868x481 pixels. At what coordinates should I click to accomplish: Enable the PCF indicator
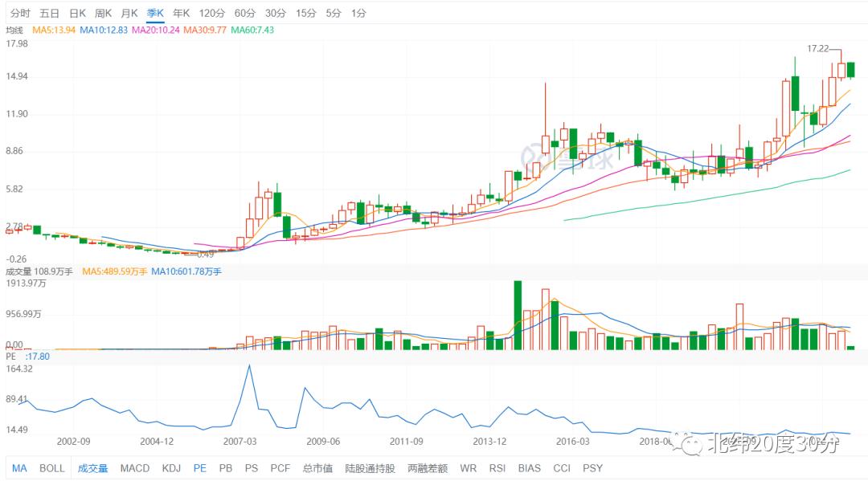coord(280,468)
